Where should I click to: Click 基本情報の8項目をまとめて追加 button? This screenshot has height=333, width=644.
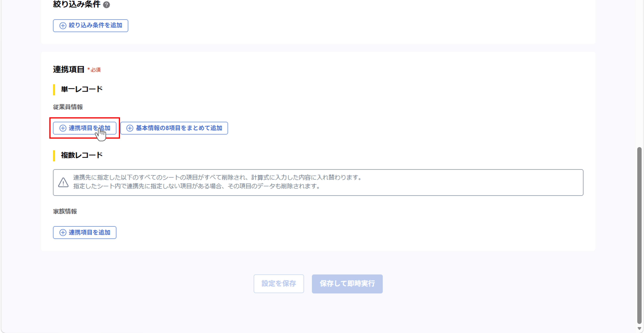pyautogui.click(x=174, y=128)
